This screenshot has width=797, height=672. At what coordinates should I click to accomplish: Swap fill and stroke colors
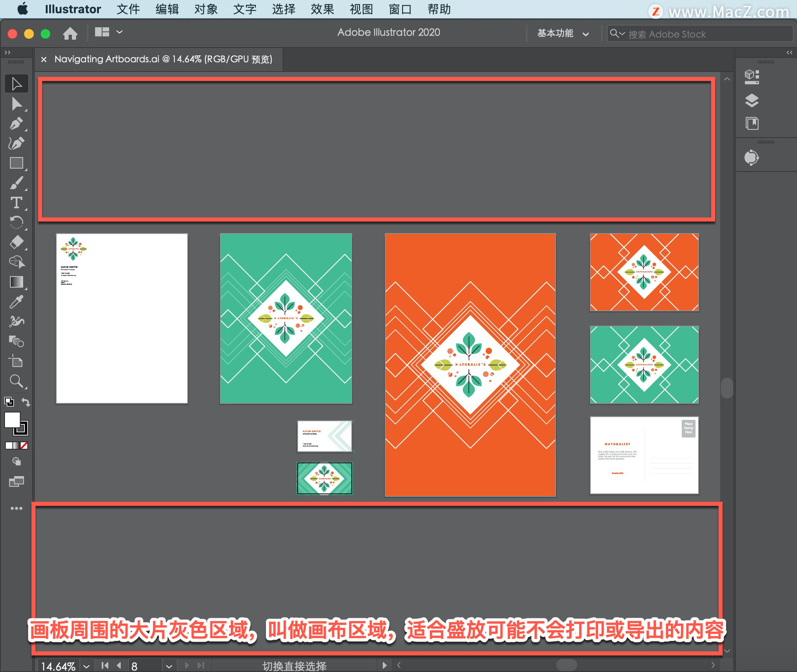[26, 402]
